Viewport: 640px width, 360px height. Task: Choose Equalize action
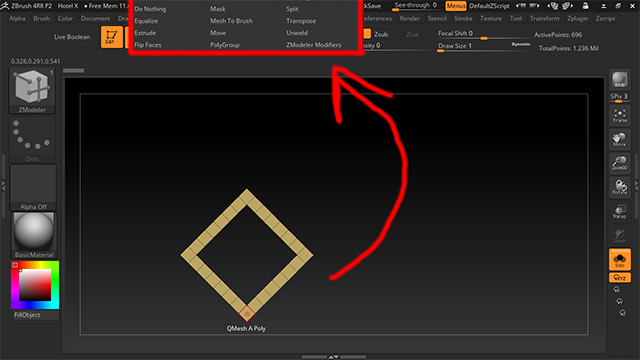(146, 21)
